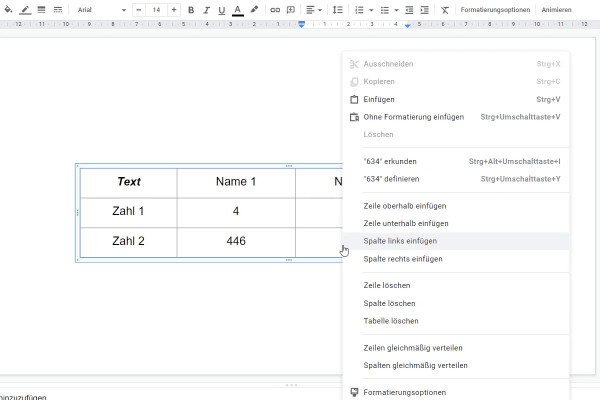
Task: Increase indent of the text
Action: 424,10
